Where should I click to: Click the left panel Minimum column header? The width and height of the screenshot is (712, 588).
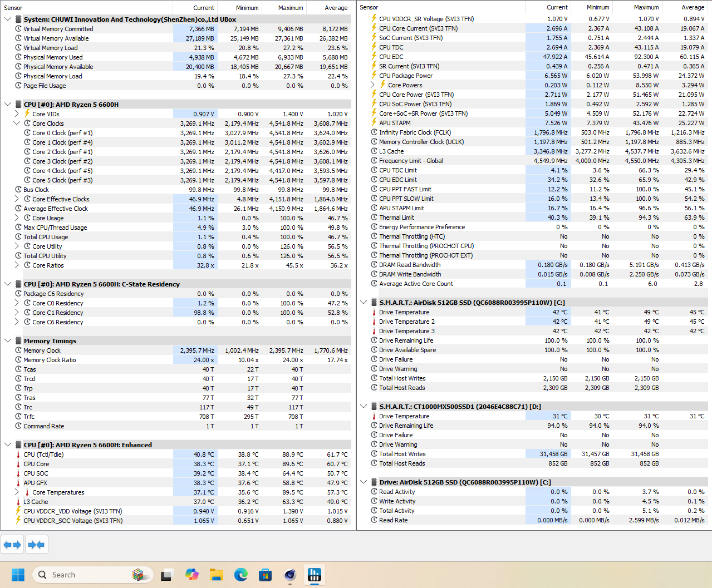click(x=239, y=8)
